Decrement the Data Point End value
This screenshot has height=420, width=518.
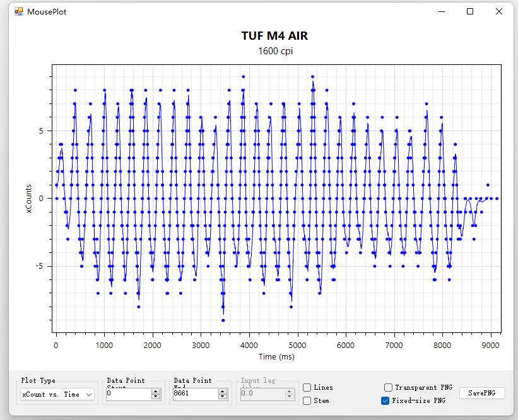pyautogui.click(x=222, y=396)
